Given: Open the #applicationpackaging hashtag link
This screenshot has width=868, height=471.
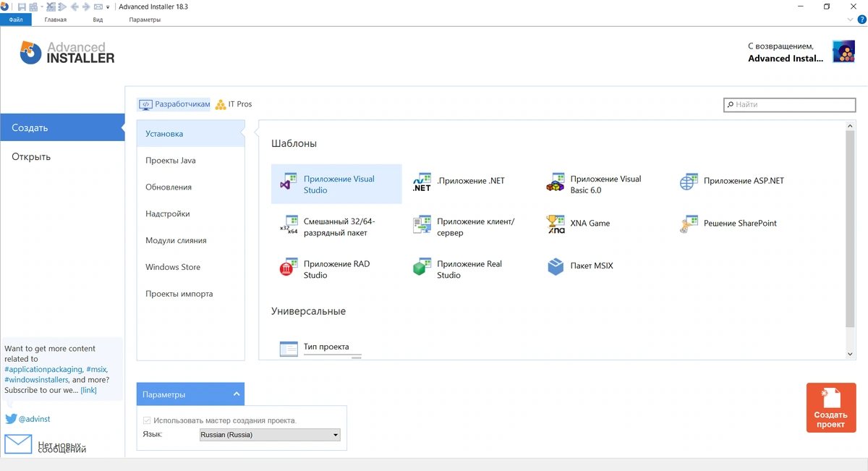Looking at the screenshot, I should [x=43, y=369].
